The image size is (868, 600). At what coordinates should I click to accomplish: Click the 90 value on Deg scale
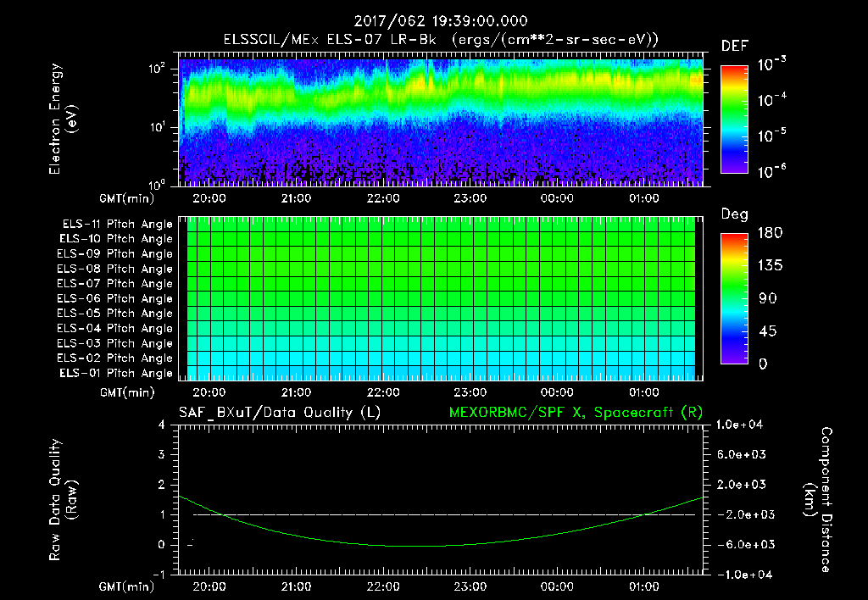coord(768,298)
